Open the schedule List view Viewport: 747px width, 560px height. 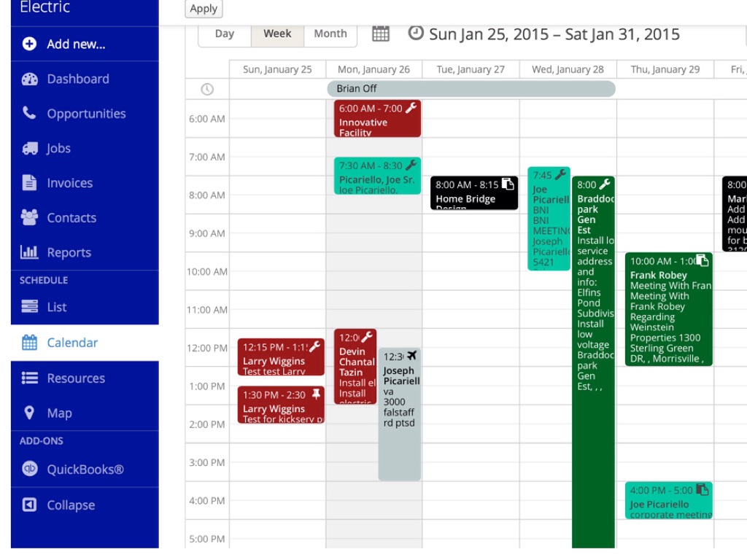(x=57, y=307)
